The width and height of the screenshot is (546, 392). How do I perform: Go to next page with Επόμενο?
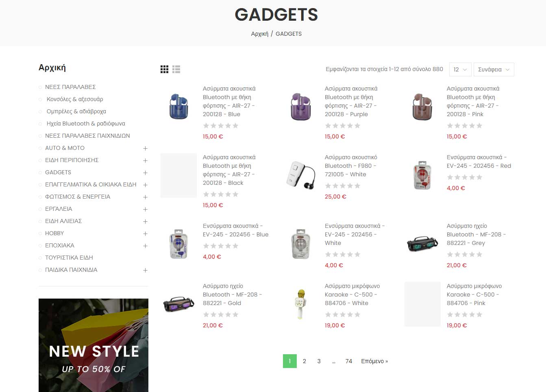374,361
